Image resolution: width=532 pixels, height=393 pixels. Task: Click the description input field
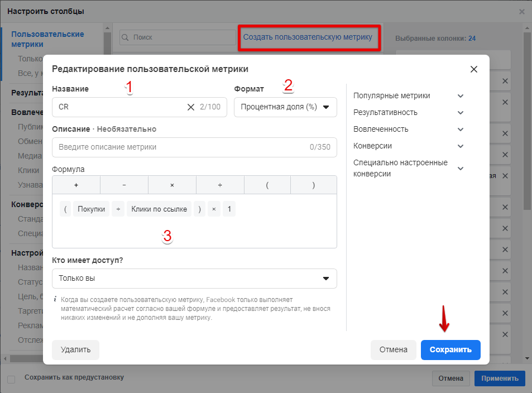[x=179, y=147]
